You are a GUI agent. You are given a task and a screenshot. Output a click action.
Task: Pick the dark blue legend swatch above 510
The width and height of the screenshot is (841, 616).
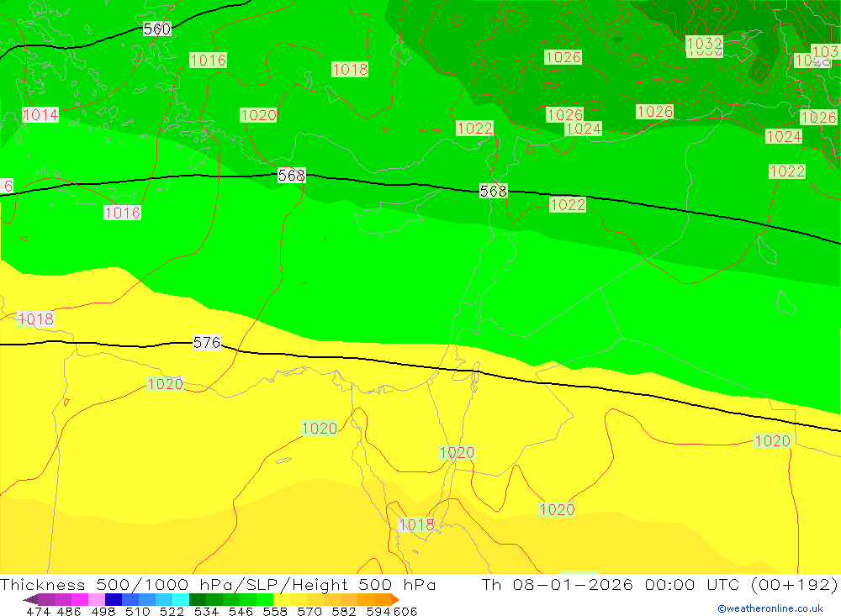point(114,599)
